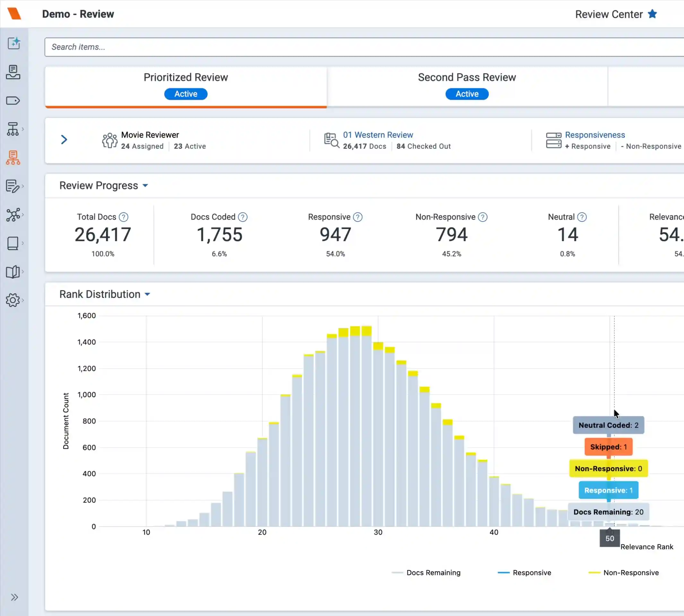Open the tag icon in the sidebar
The height and width of the screenshot is (616, 684).
click(x=13, y=100)
